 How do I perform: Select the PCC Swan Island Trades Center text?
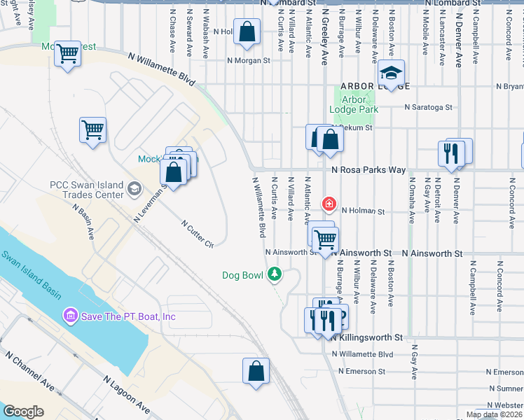[87, 190]
